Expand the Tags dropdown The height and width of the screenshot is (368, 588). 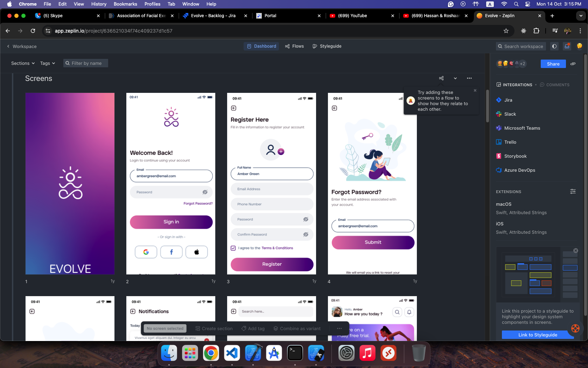click(48, 63)
